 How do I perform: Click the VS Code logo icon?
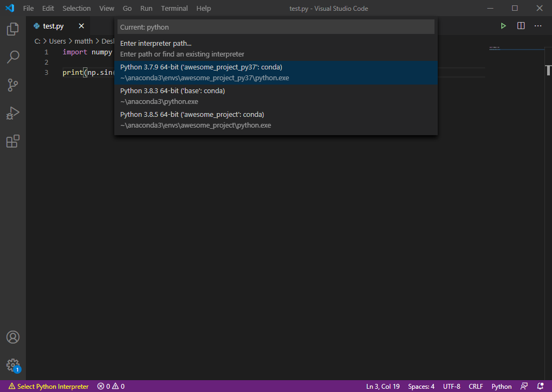coord(10,8)
